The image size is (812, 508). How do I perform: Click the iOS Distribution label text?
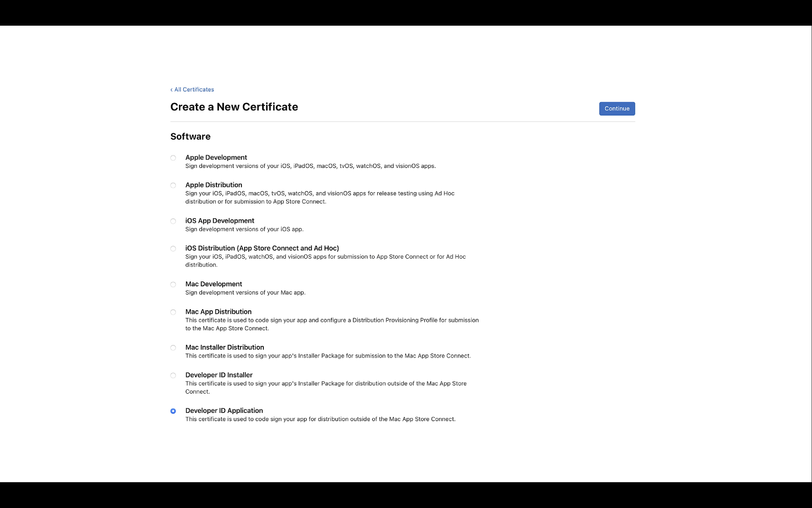click(262, 248)
